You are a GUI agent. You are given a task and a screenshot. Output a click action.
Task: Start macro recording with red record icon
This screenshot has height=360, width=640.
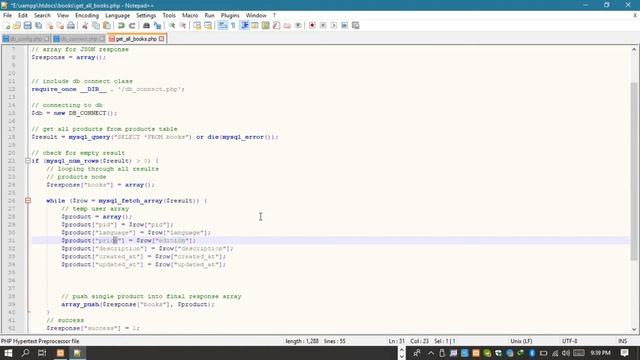click(312, 25)
